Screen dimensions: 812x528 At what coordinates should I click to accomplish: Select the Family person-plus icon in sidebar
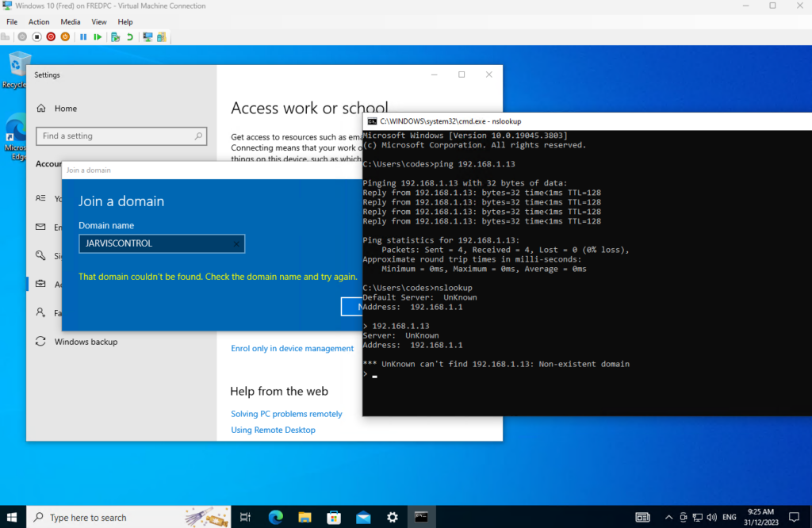pyautogui.click(x=40, y=312)
